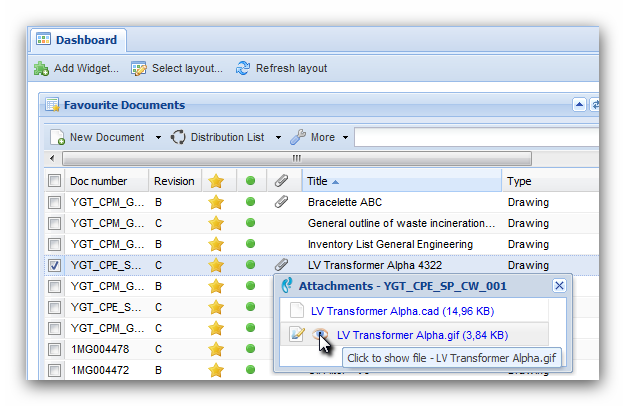Image resolution: width=625 pixels, height=406 pixels.
Task: Click the More wrench button
Action: click(x=312, y=137)
